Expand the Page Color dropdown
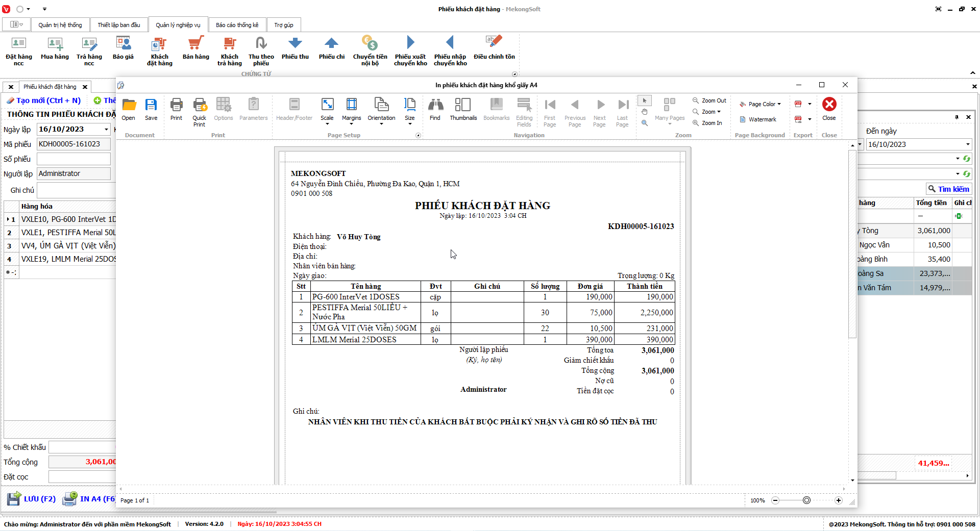 (x=761, y=104)
